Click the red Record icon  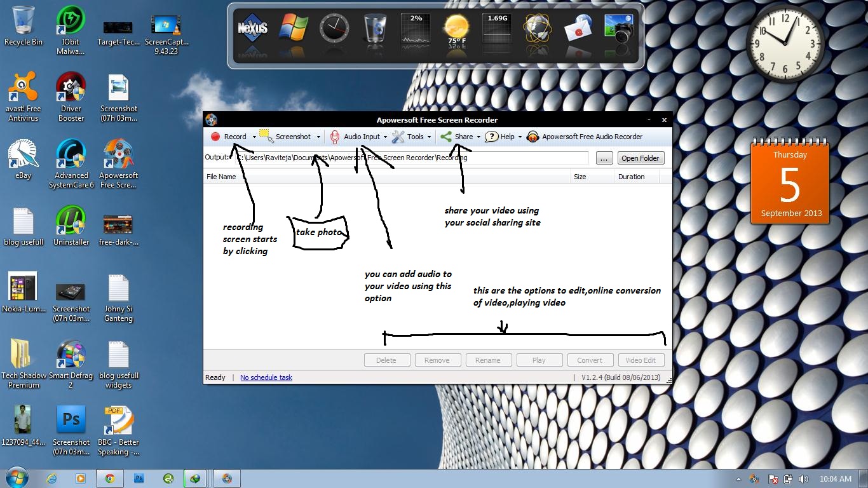click(216, 137)
